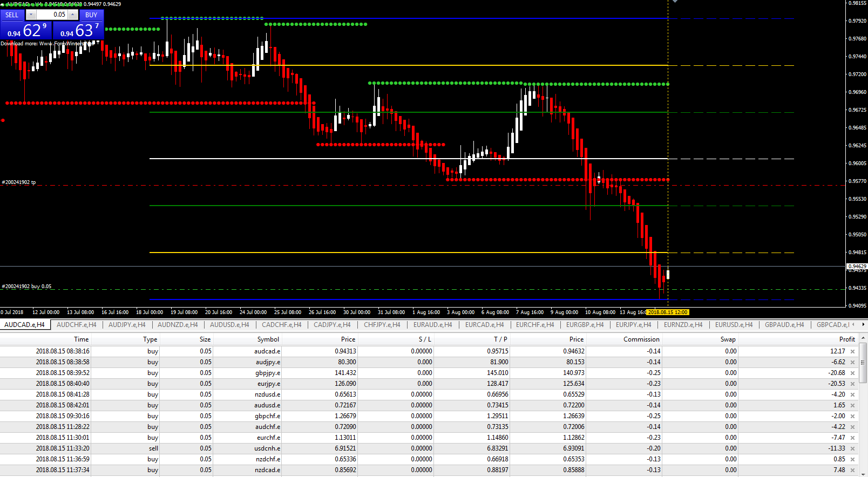The image size is (868, 477).
Task: Click the orders list scrollbar thumb
Action: 863,362
